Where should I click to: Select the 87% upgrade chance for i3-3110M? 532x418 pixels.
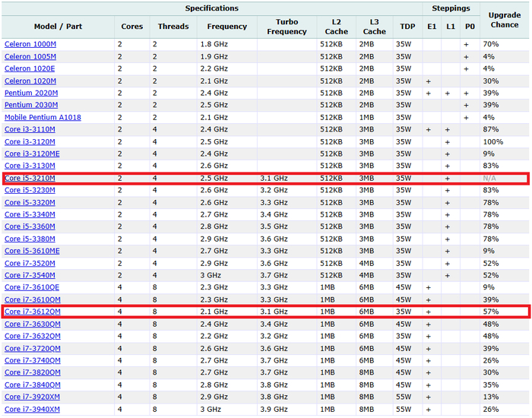tap(491, 129)
